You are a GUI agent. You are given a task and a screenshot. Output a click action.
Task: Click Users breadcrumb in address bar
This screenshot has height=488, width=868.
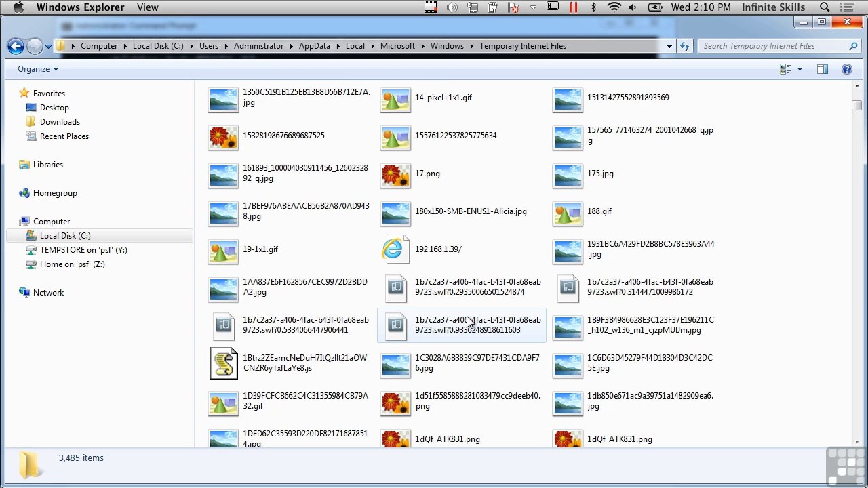tap(209, 46)
